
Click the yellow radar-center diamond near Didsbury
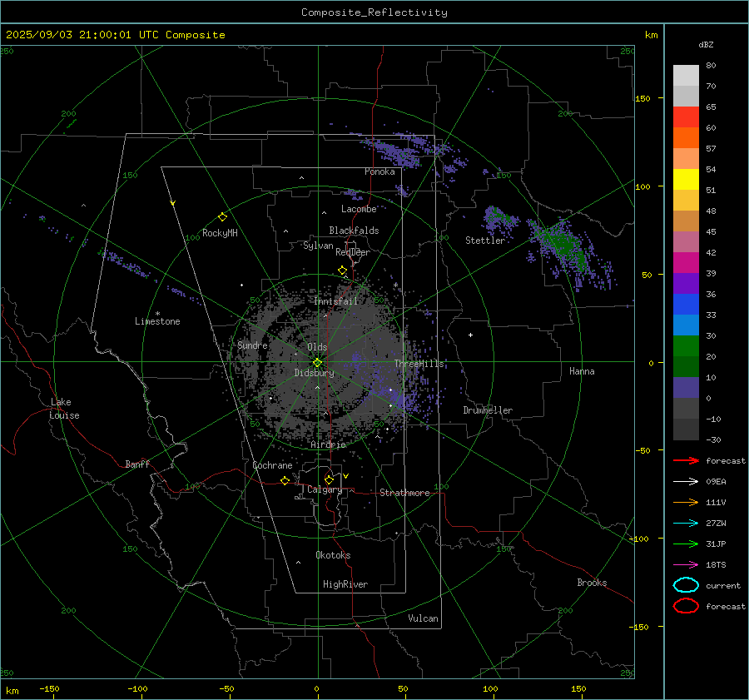point(317,363)
